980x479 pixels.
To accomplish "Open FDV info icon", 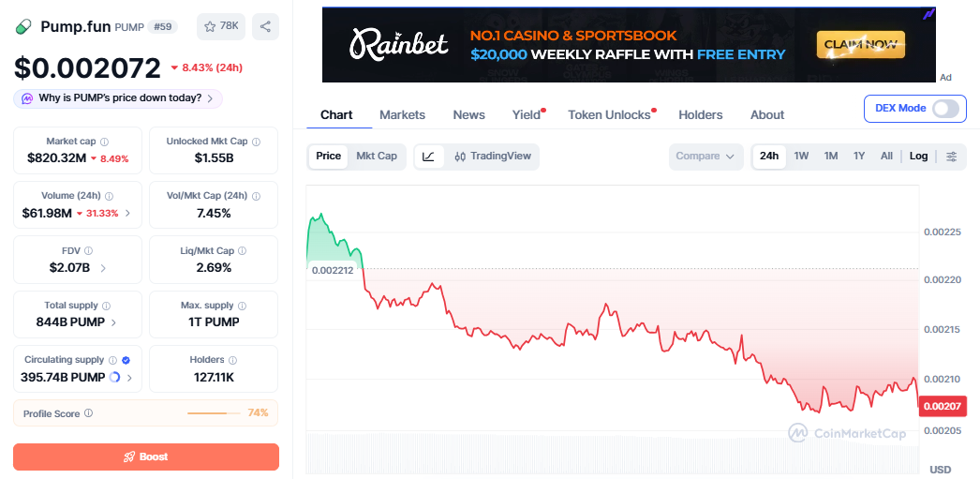I will 88,251.
